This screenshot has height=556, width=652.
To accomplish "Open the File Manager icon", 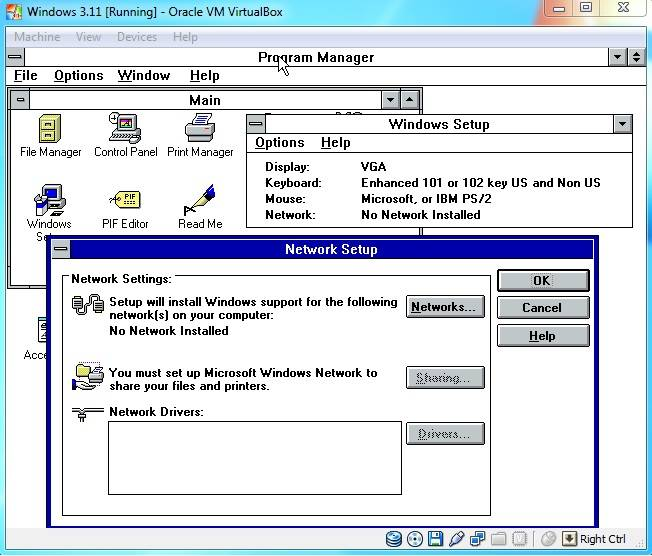I will click(x=50, y=129).
